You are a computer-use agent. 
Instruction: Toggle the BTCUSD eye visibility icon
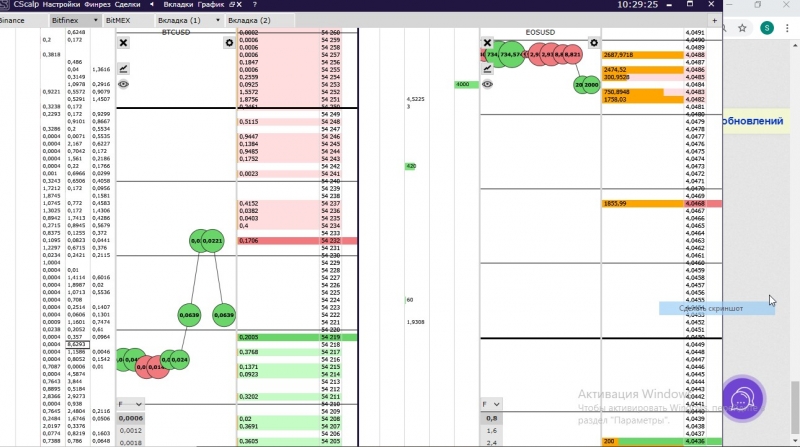[x=123, y=84]
